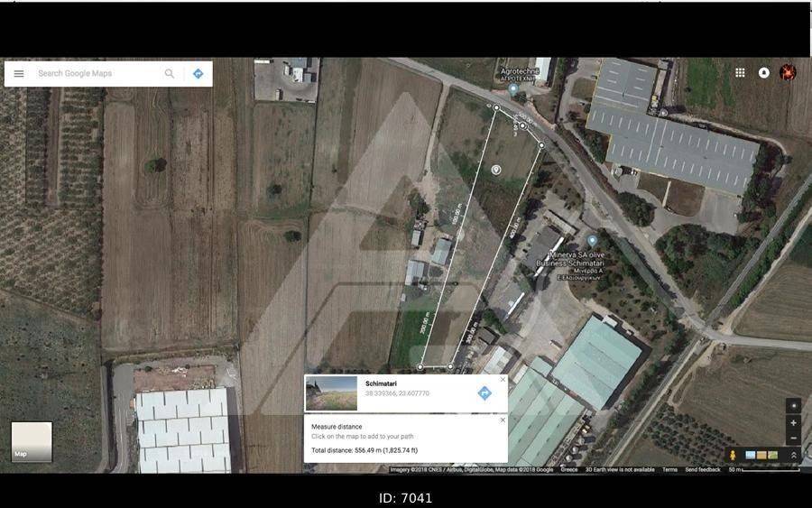Click the Send feedback link
The height and width of the screenshot is (508, 812).
click(x=703, y=470)
